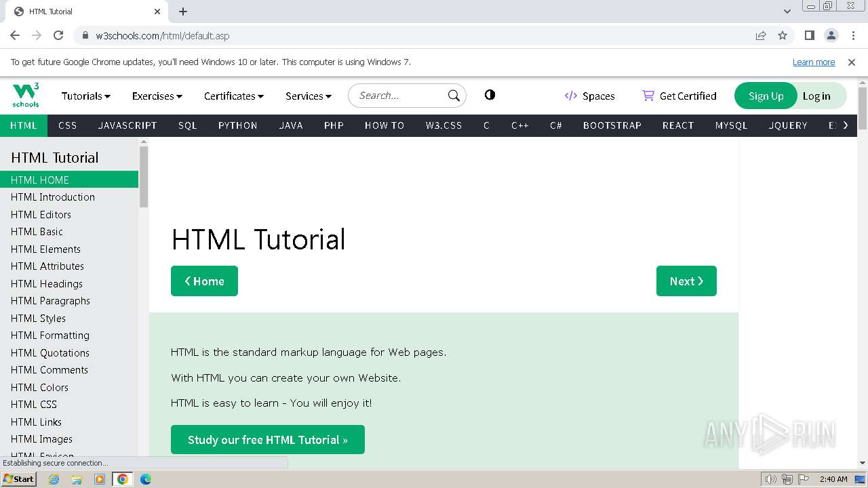
Task: Open HTML Images sidebar link
Action: [x=41, y=439]
